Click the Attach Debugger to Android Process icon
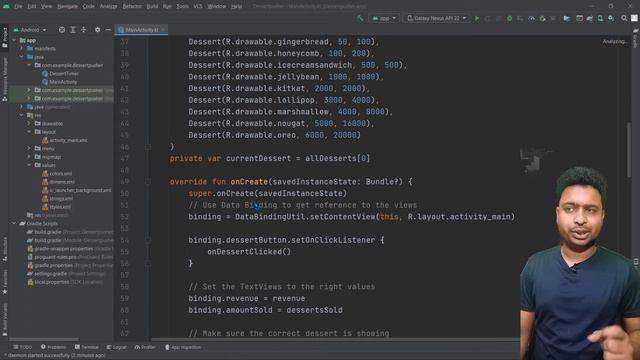 [542, 18]
